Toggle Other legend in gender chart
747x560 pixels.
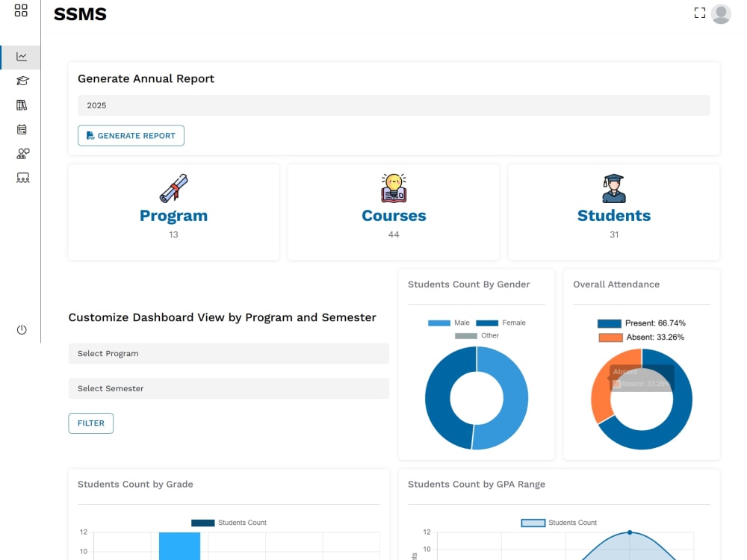[x=477, y=336]
